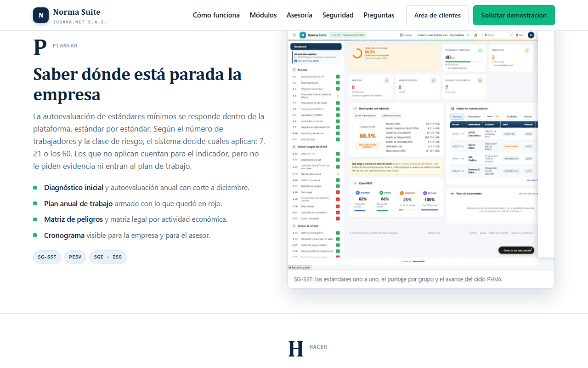Click the green check for Trabajadores de alto riesgo

pyautogui.click(x=338, y=103)
